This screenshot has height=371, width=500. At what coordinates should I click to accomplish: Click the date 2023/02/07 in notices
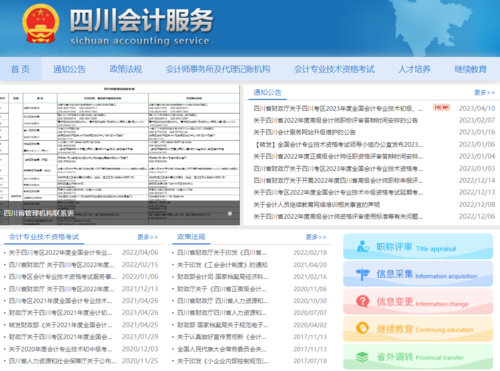click(x=477, y=120)
